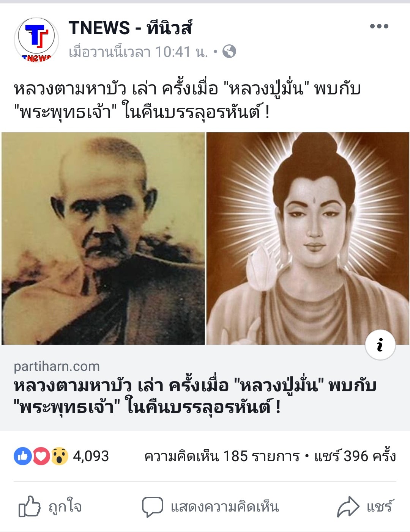View the แชร์ 396 ครั้ง shares list
The width and height of the screenshot is (410, 532).
[355, 456]
